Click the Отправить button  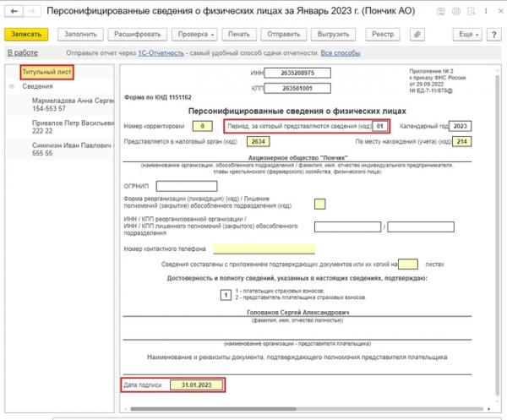coord(284,35)
